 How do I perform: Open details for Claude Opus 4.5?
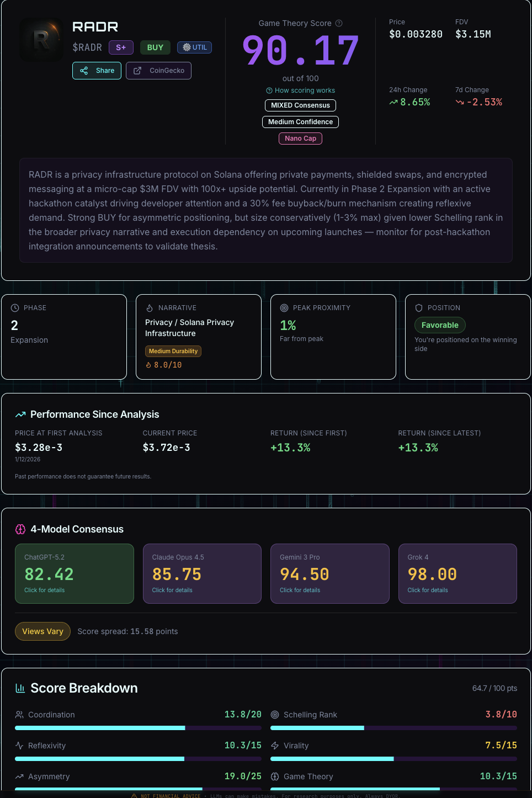click(202, 573)
